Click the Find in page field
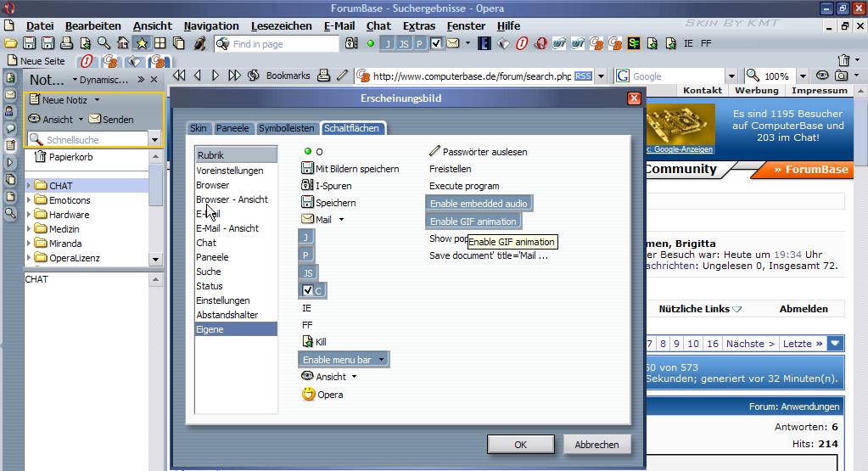 click(277, 44)
